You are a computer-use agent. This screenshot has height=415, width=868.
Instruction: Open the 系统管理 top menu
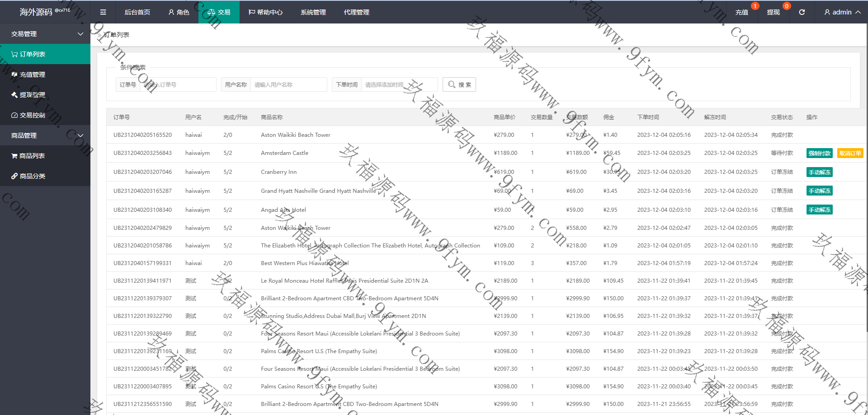point(313,12)
